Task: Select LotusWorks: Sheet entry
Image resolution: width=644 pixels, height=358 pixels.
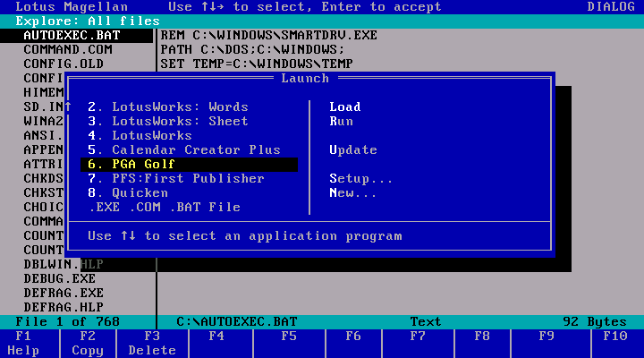Action: (168, 121)
